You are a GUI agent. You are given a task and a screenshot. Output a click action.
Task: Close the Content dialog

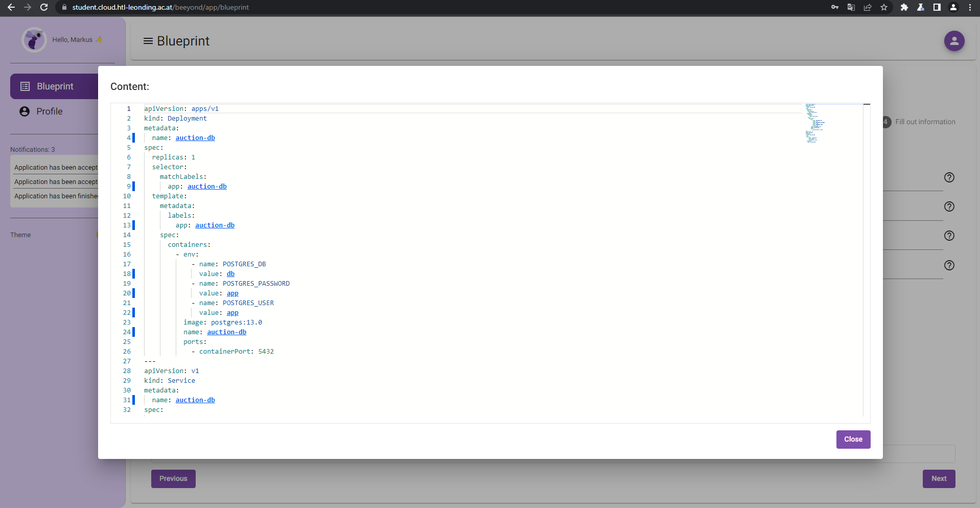tap(853, 440)
